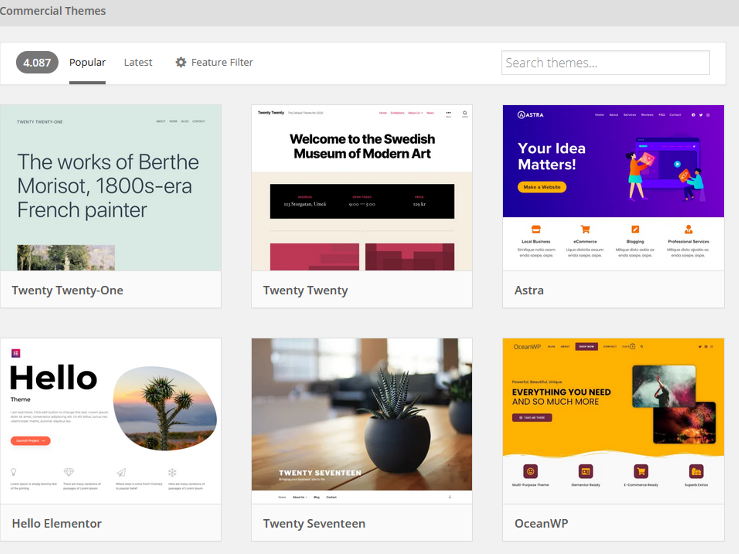Click the Commercial Themes heading
This screenshot has width=739, height=554.
[53, 10]
